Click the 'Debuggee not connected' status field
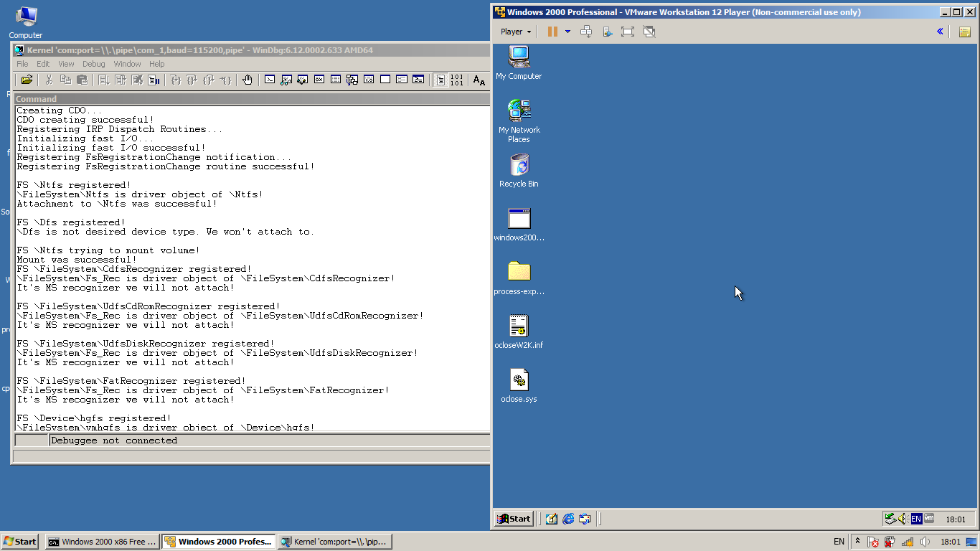This screenshot has height=551, width=980. (270, 441)
